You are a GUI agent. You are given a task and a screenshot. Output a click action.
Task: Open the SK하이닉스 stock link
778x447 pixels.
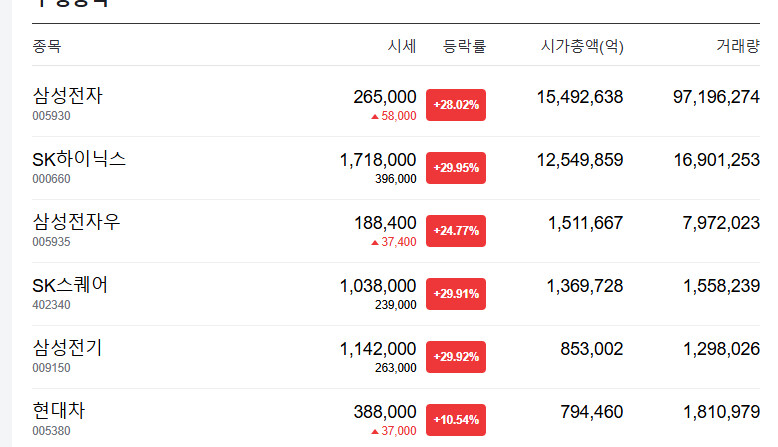point(79,159)
